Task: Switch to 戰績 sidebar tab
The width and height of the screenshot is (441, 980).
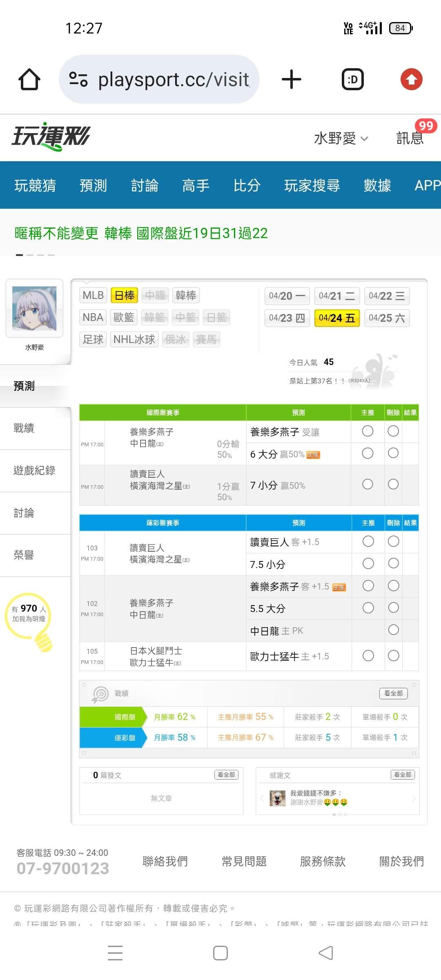Action: tap(35, 428)
